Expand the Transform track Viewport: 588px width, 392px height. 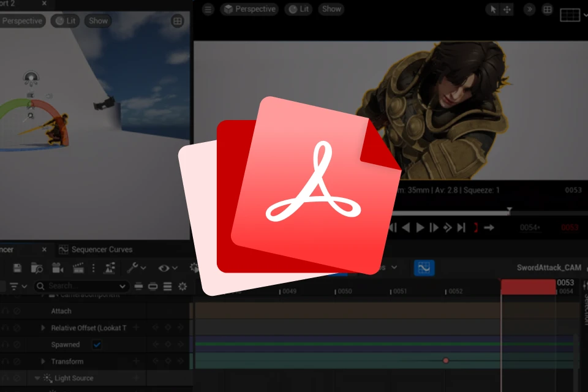[x=43, y=361]
